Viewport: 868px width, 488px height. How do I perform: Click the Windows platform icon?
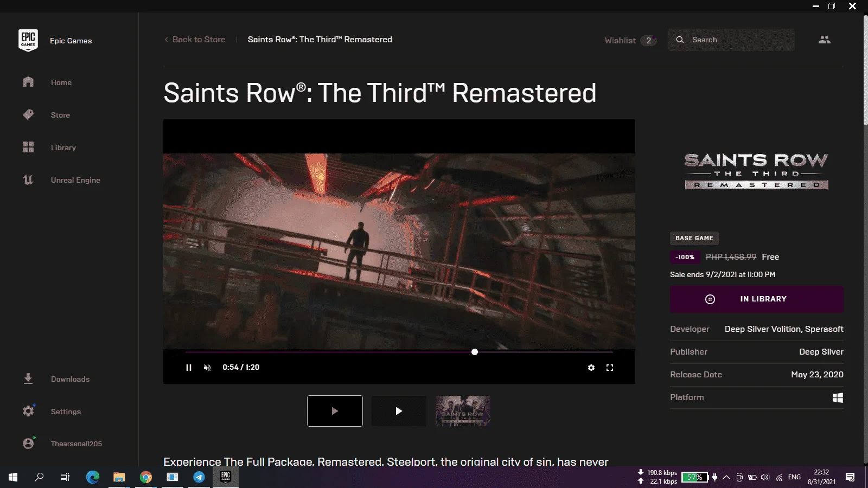(838, 397)
